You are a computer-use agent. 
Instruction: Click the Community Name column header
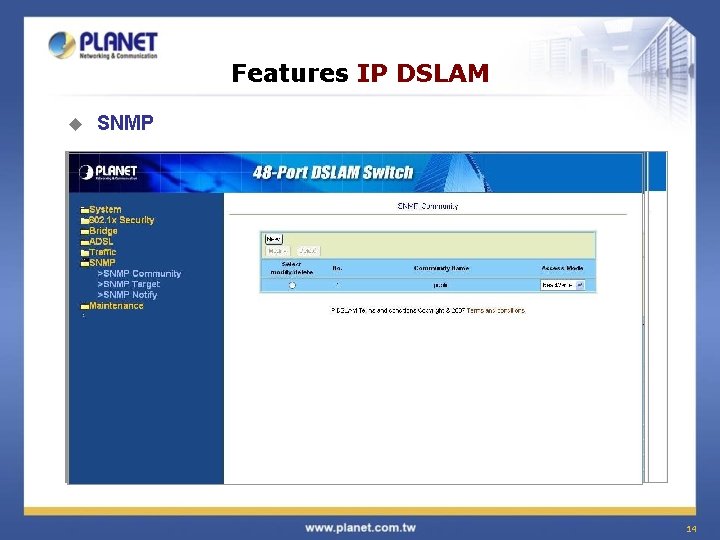click(x=441, y=268)
